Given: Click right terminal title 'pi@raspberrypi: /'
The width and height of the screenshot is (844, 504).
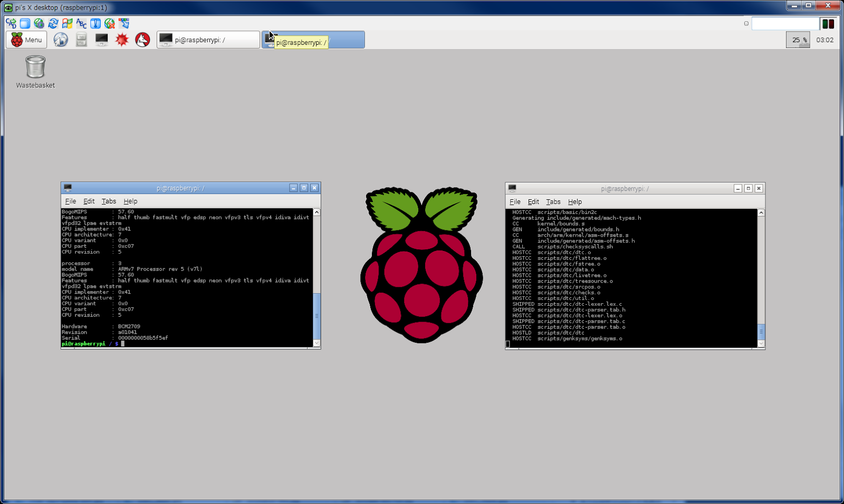Looking at the screenshot, I should pos(625,189).
